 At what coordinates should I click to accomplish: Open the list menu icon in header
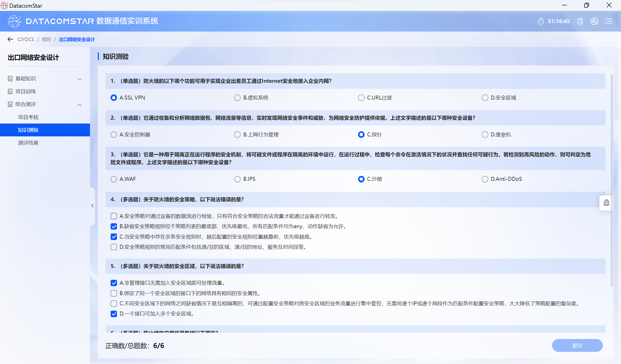point(608,21)
